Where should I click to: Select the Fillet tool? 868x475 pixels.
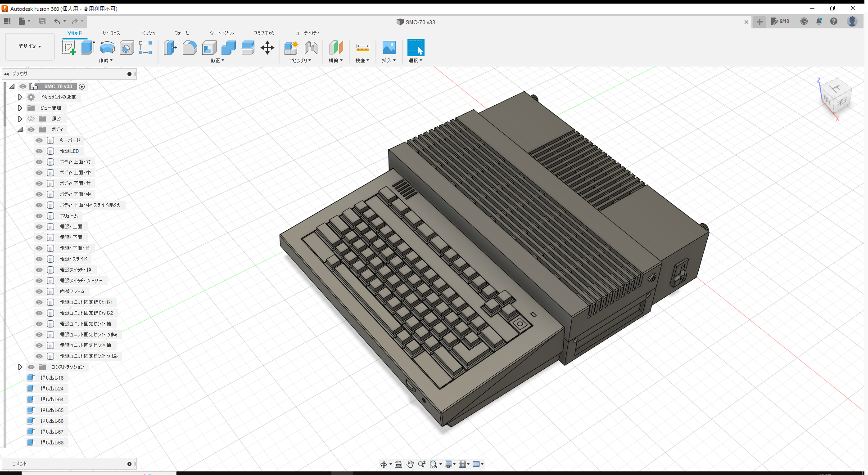point(190,48)
